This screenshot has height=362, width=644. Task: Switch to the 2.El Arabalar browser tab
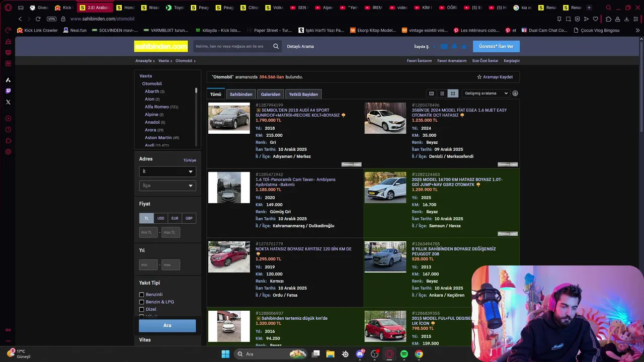click(x=95, y=8)
